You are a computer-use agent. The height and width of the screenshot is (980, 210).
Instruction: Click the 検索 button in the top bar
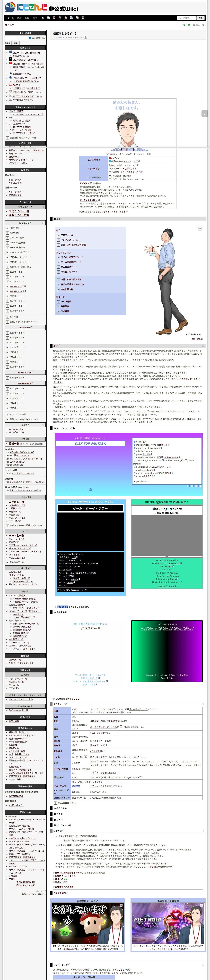[x=201, y=18]
